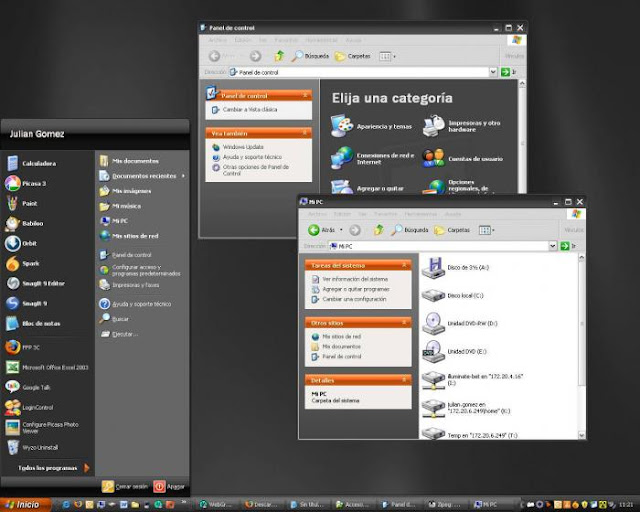This screenshot has height=512, width=640.
Task: Click Carpetas in the Mi PC toolbar
Action: (x=452, y=230)
